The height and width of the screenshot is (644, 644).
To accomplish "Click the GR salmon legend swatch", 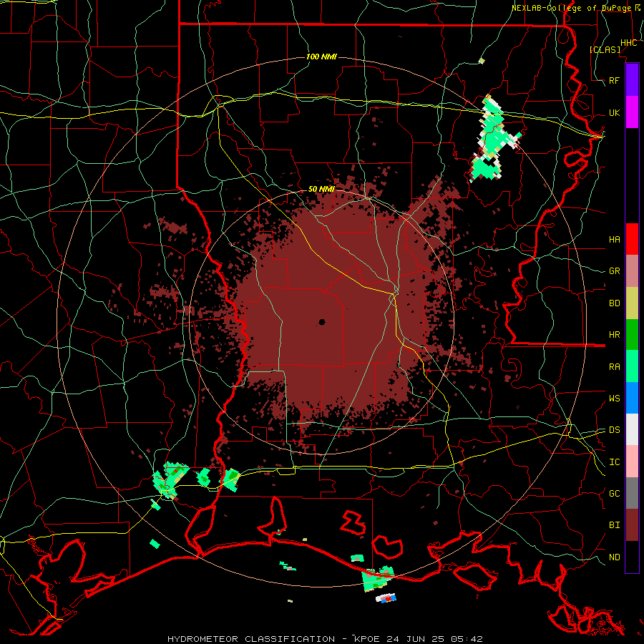I will click(632, 271).
